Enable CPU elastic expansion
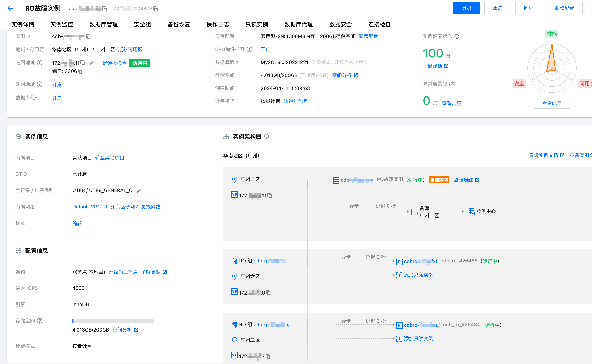The width and height of the screenshot is (592, 364). [x=265, y=49]
